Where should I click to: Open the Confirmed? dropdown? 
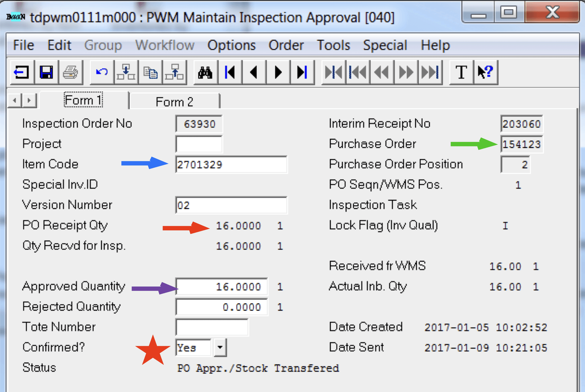[x=220, y=348]
